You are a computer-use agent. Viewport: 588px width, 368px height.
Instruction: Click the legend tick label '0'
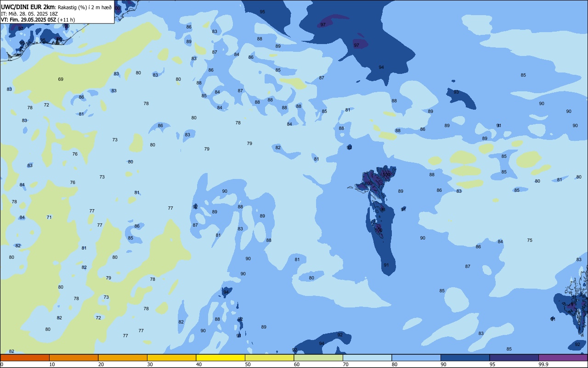[2, 364]
